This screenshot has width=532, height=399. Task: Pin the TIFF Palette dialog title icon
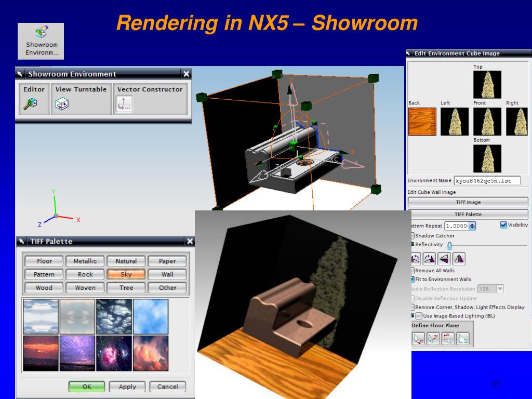[22, 241]
